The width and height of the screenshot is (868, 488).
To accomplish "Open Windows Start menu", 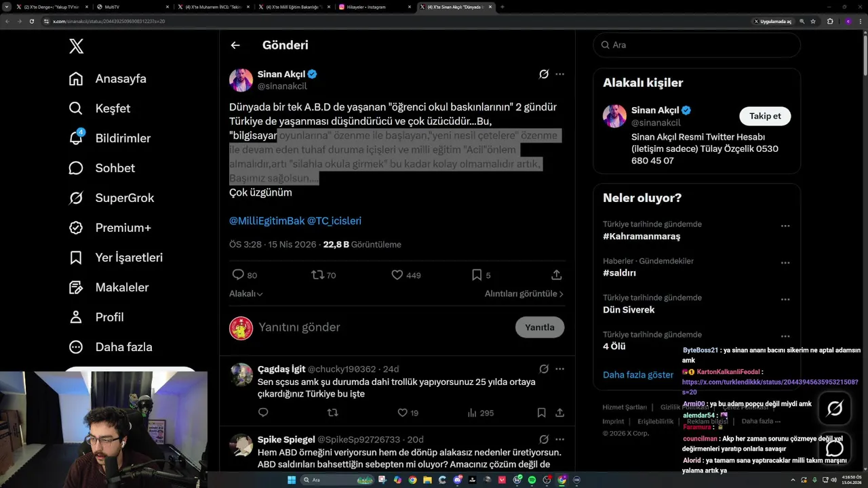I will click(x=292, y=480).
